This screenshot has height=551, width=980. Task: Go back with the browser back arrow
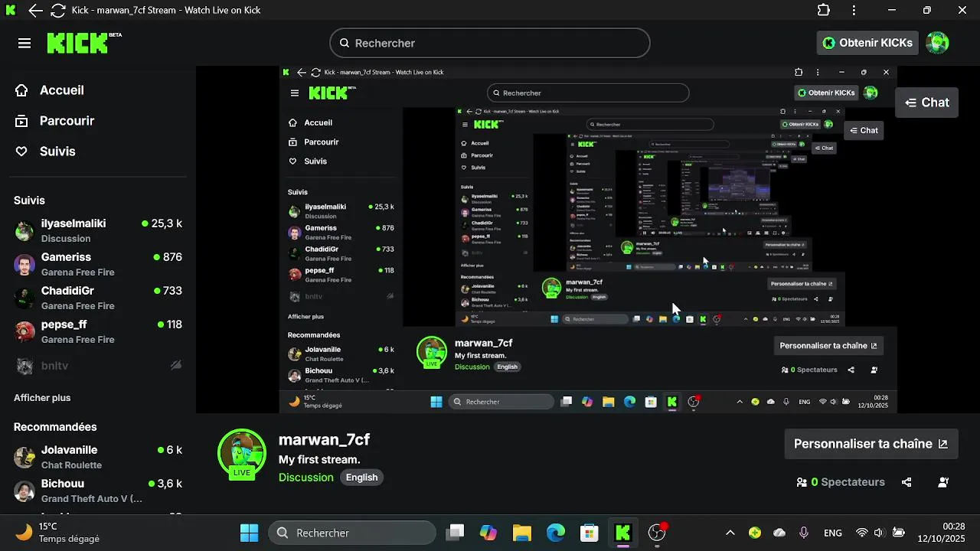pos(35,10)
